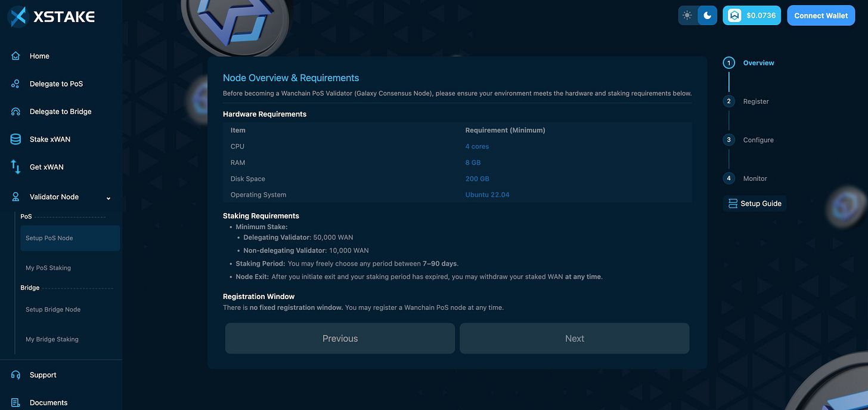Click the step 4 circle marker
This screenshot has height=410, width=868.
pyautogui.click(x=728, y=178)
